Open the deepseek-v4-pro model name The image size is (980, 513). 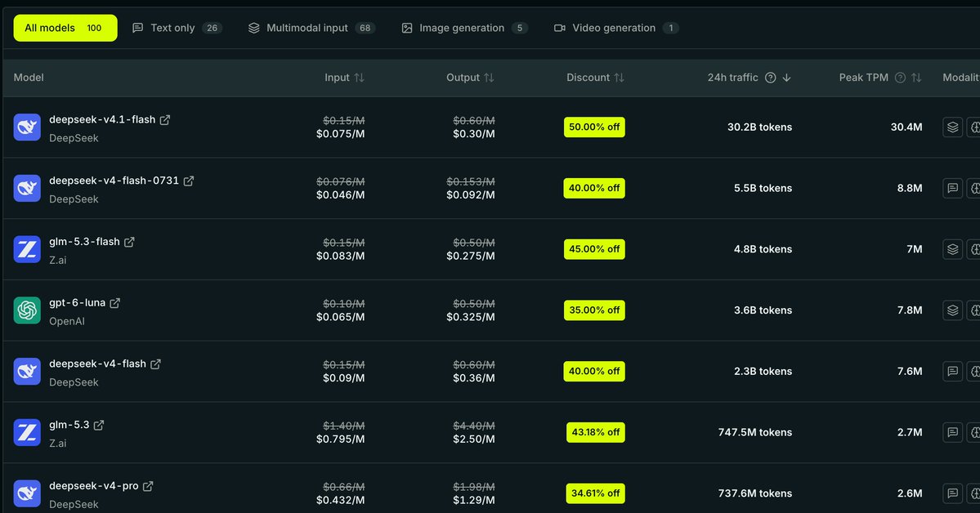click(x=94, y=486)
